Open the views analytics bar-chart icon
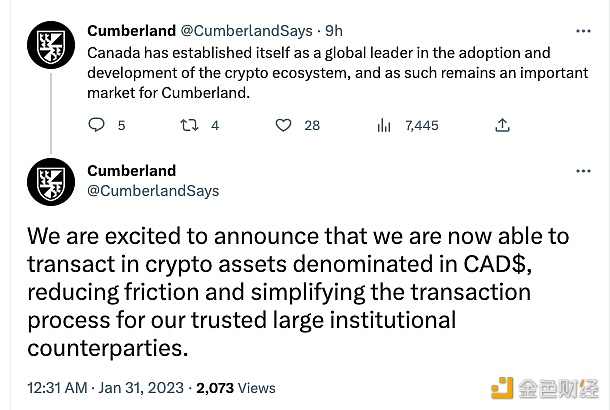The width and height of the screenshot is (610, 410). pyautogui.click(x=384, y=125)
